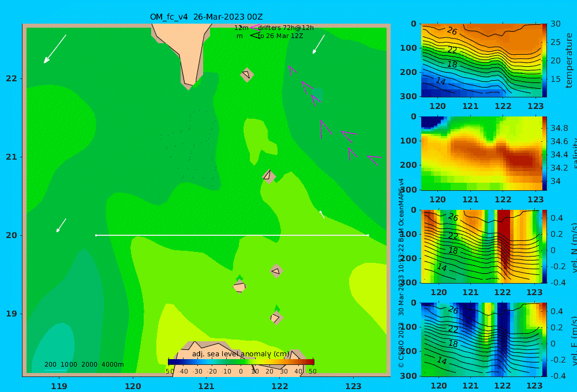Click the temperature colorbar scale

coord(544,61)
